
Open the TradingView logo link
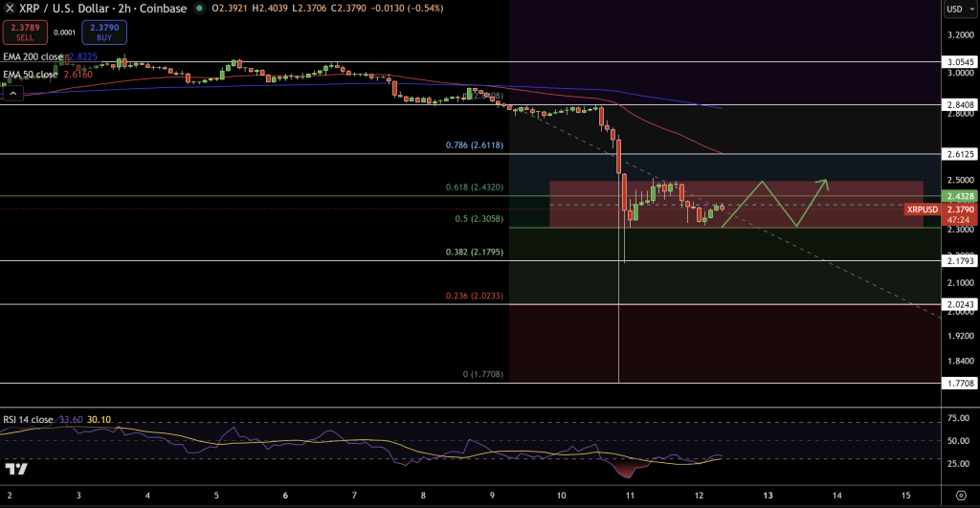(x=16, y=469)
